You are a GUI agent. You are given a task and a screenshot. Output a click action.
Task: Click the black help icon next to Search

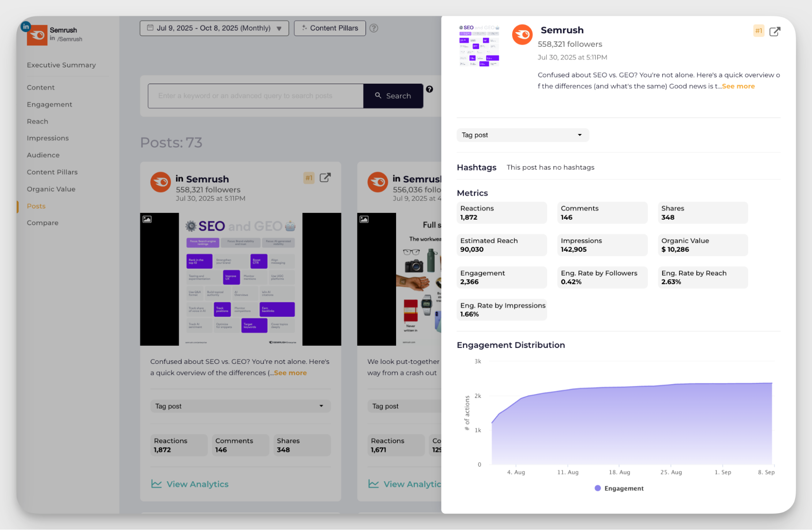(429, 89)
